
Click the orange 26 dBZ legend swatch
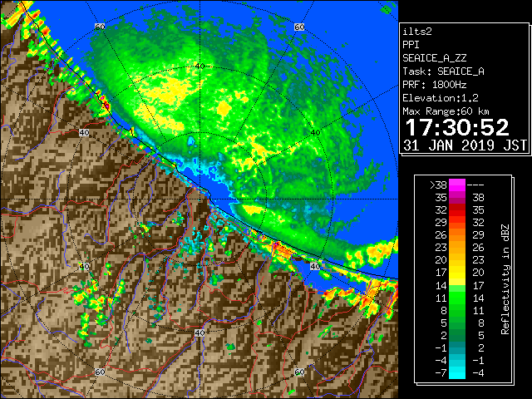(457, 234)
